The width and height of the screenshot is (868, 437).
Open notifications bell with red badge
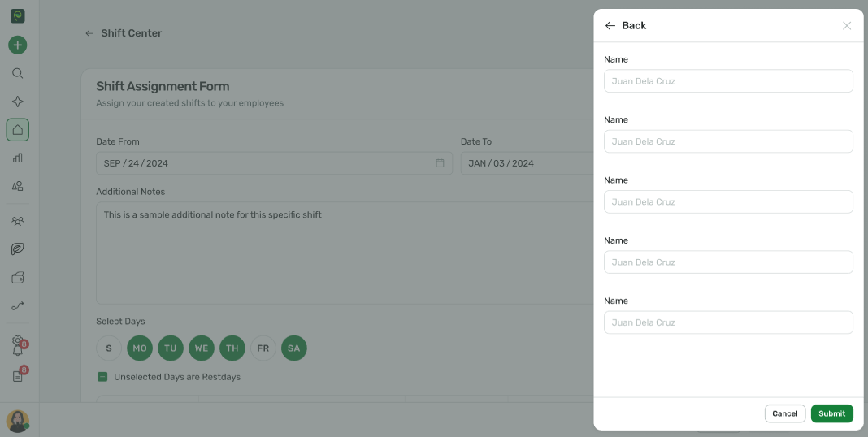18,349
